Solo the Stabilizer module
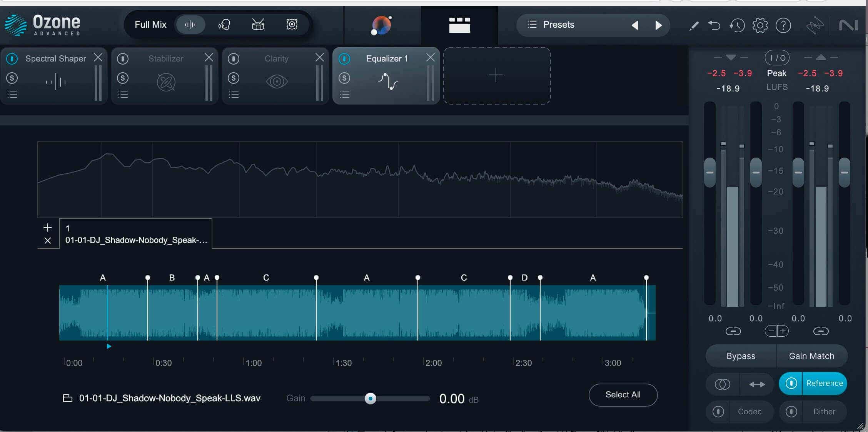868x432 pixels. point(123,78)
